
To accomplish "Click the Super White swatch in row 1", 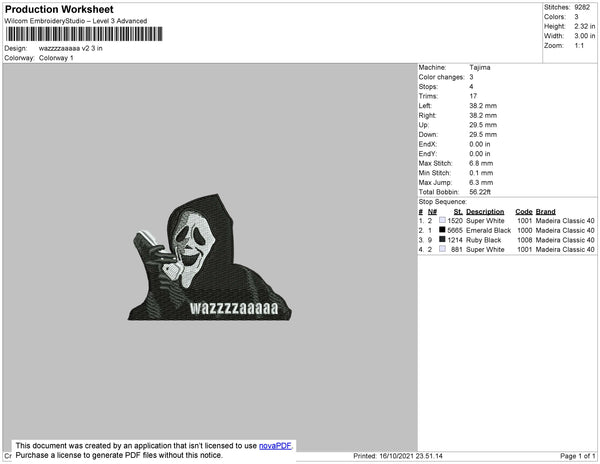I will 442,220.
